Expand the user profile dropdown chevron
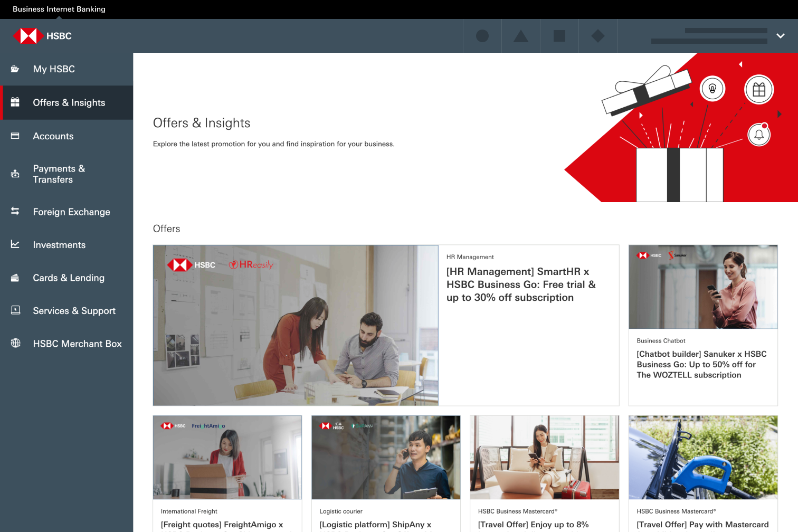Screen dimensions: 798x532 click(780, 36)
